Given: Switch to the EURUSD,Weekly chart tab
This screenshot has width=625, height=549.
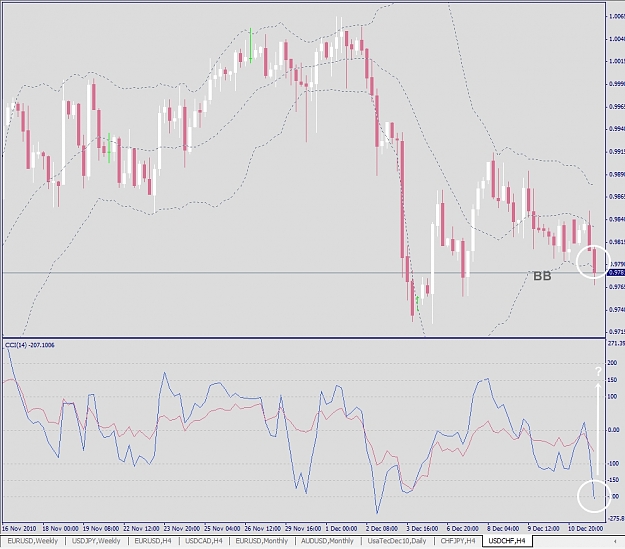Looking at the screenshot, I should 32,541.
